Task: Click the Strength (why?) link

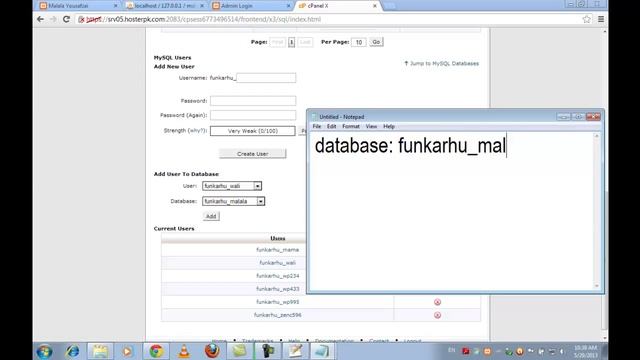Action: click(197, 131)
